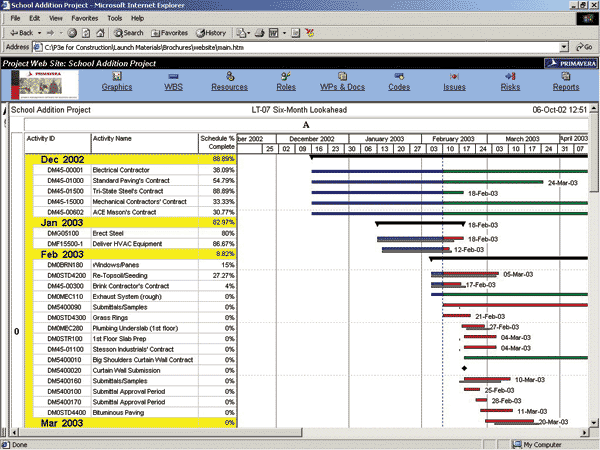Click the WBS icon in navigation bar

click(x=173, y=76)
